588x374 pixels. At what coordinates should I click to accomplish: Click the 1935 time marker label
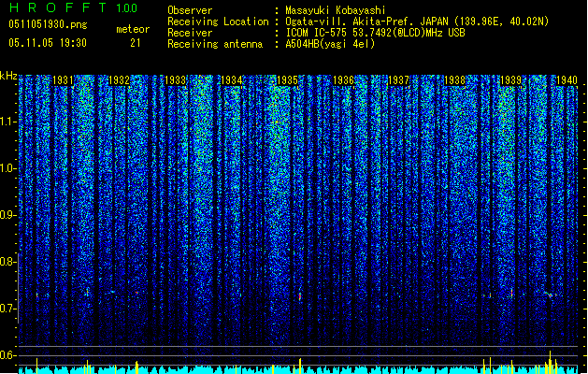pyautogui.click(x=287, y=80)
